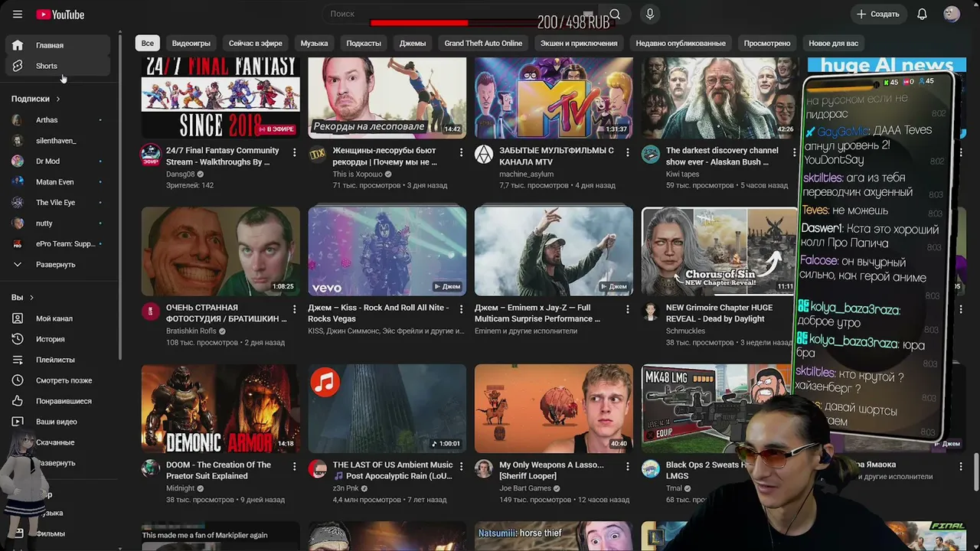Click the magnifier search button
The image size is (980, 551).
pos(615,15)
